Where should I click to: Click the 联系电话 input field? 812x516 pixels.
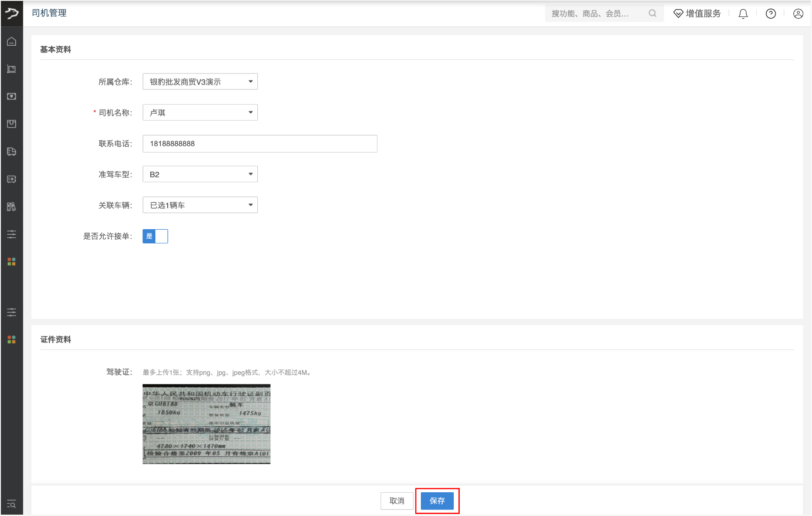tap(260, 143)
